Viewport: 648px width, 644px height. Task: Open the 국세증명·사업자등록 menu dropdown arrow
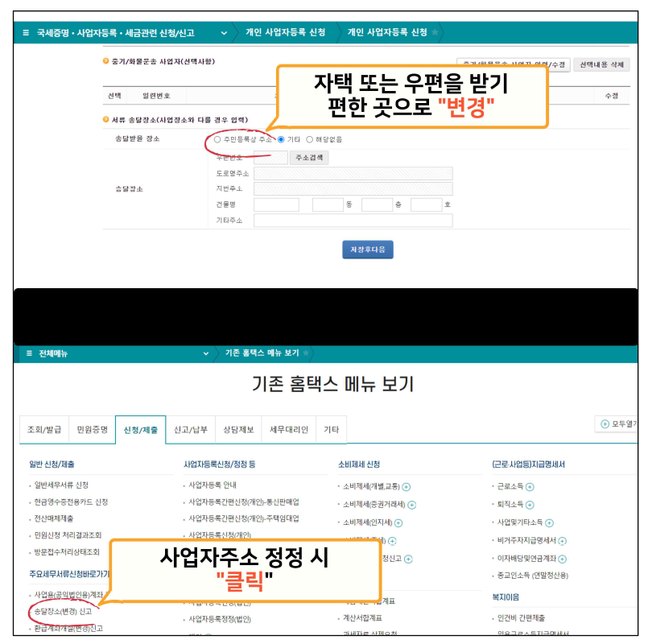click(224, 33)
